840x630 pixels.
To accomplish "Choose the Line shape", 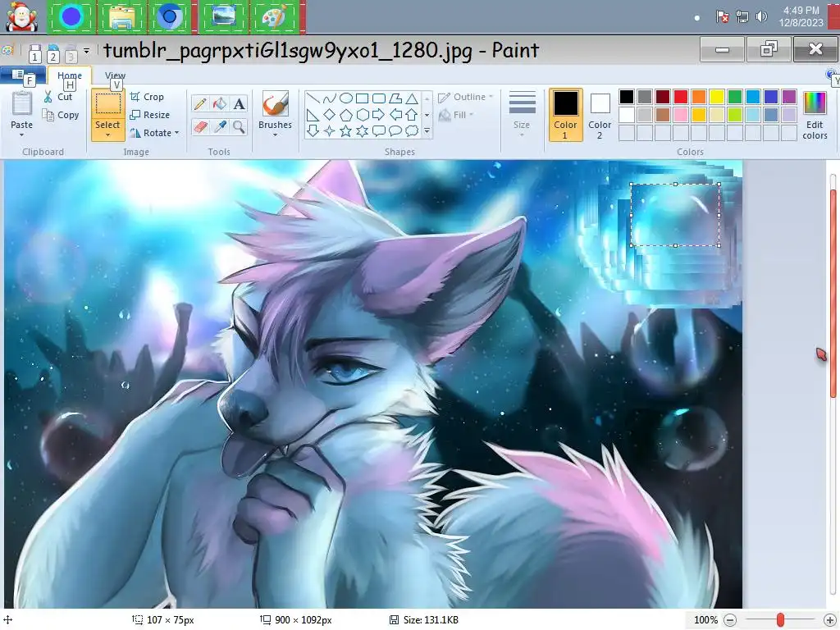I will coord(313,98).
